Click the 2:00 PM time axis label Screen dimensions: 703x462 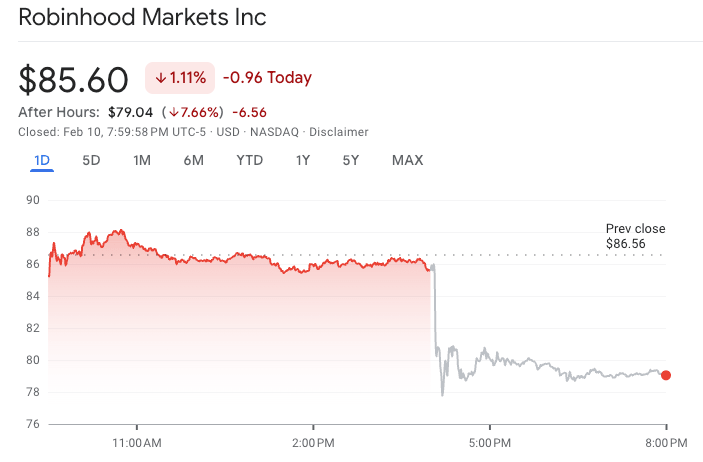[x=314, y=441]
